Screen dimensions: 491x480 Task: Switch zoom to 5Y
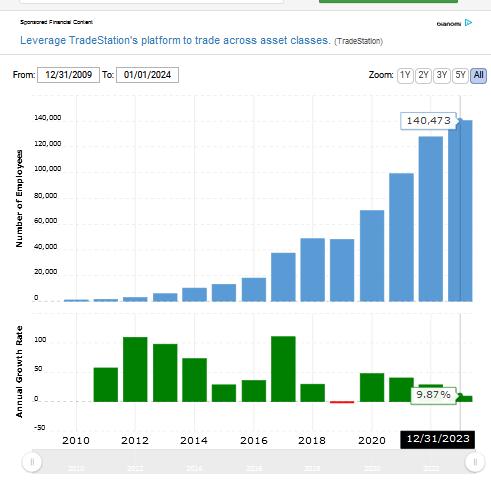tap(460, 75)
